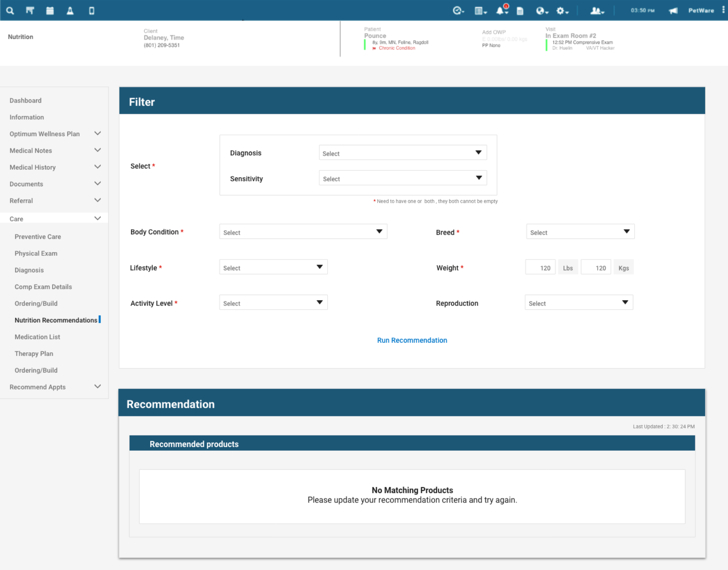Viewport: 728px width, 570px height.
Task: Expand Recommend Appts chevron
Action: click(x=98, y=387)
